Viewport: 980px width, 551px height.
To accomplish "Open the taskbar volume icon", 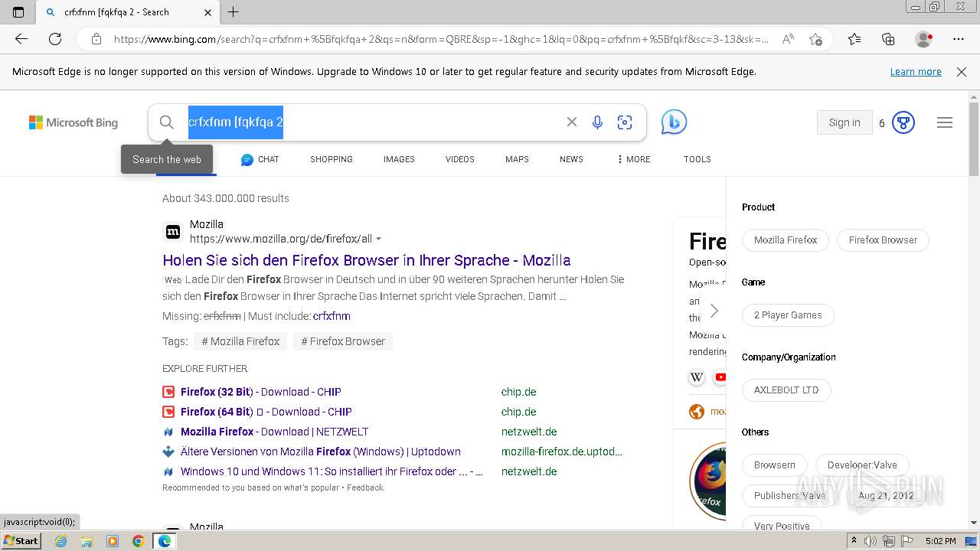I will 871,541.
